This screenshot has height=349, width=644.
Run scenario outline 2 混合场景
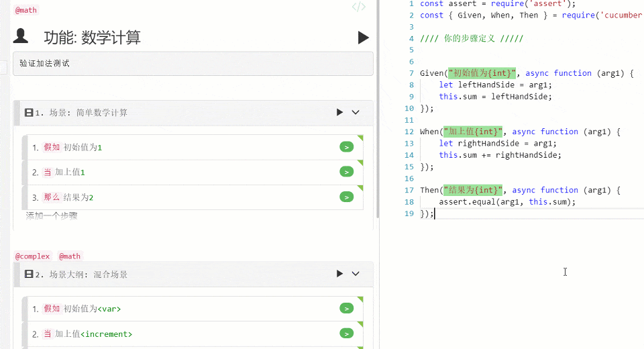tap(339, 274)
